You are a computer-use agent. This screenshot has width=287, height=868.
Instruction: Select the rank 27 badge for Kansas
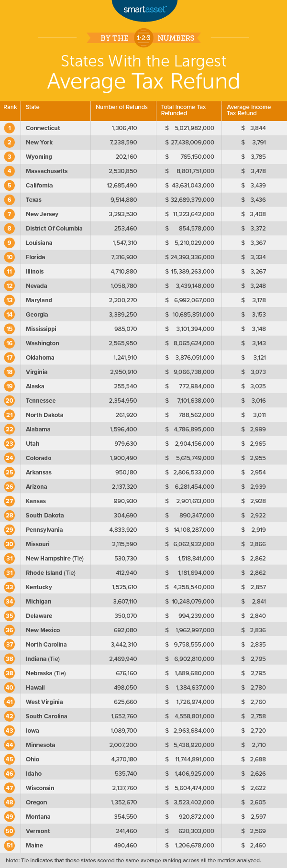10,501
